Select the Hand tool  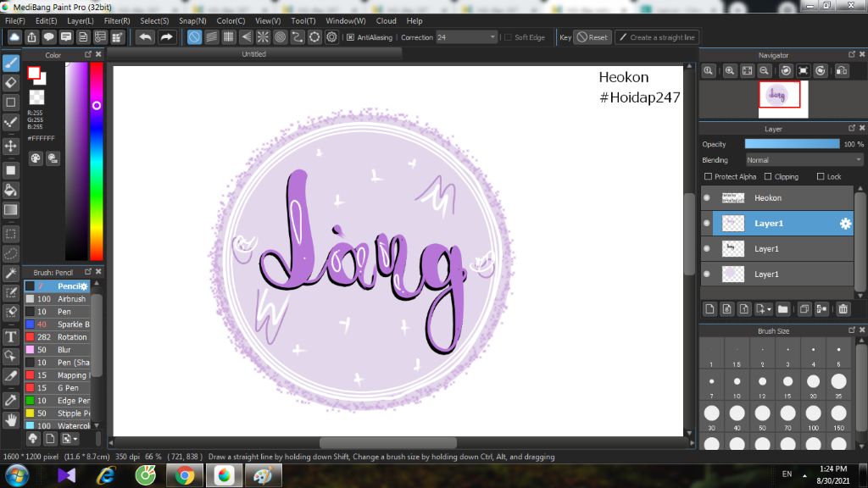pos(11,420)
